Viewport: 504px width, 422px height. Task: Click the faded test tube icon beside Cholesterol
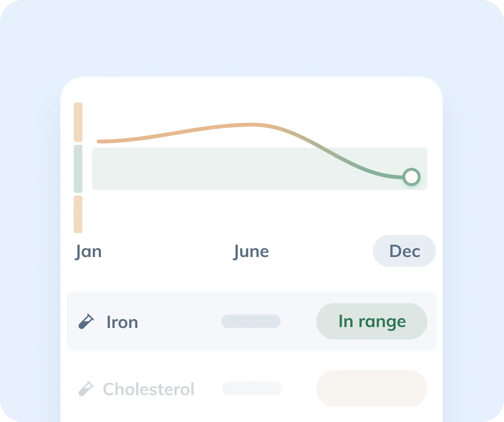86,389
